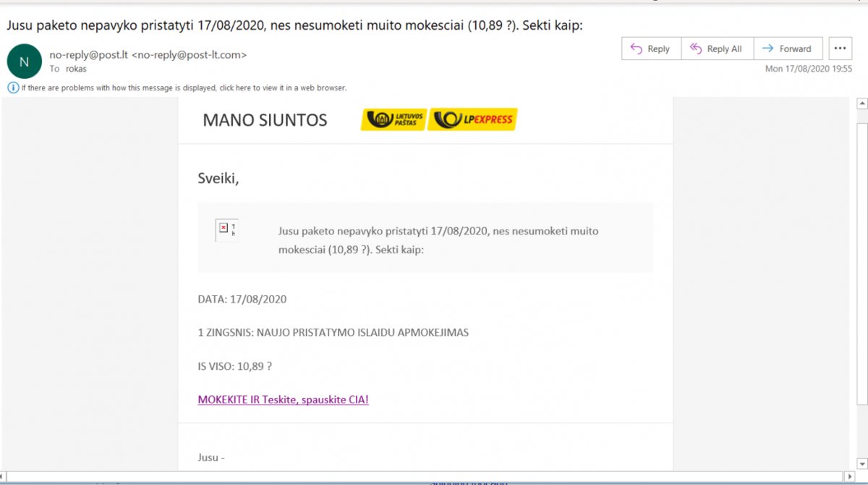The width and height of the screenshot is (868, 485).
Task: Click the MANO SIUNTOS heading
Action: click(x=265, y=120)
